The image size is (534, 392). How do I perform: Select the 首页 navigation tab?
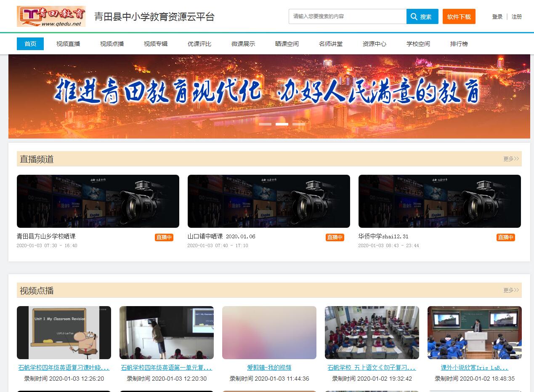point(30,44)
